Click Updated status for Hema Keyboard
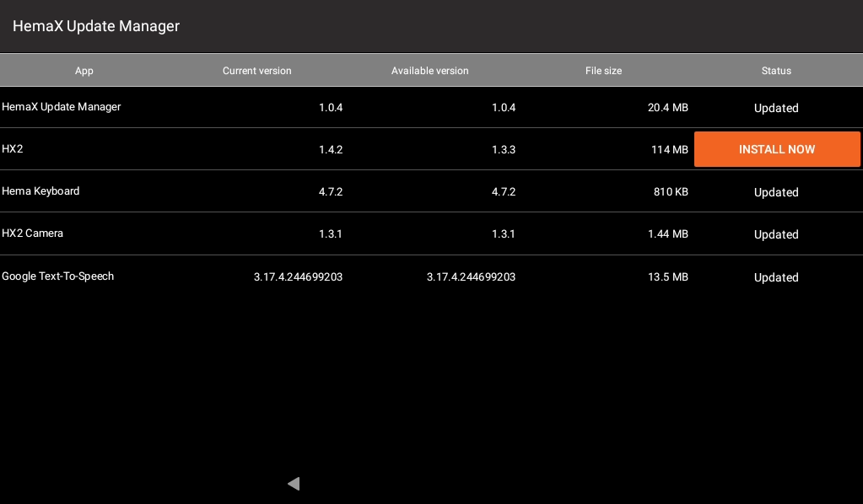Image resolution: width=863 pixels, height=504 pixels. pos(777,192)
